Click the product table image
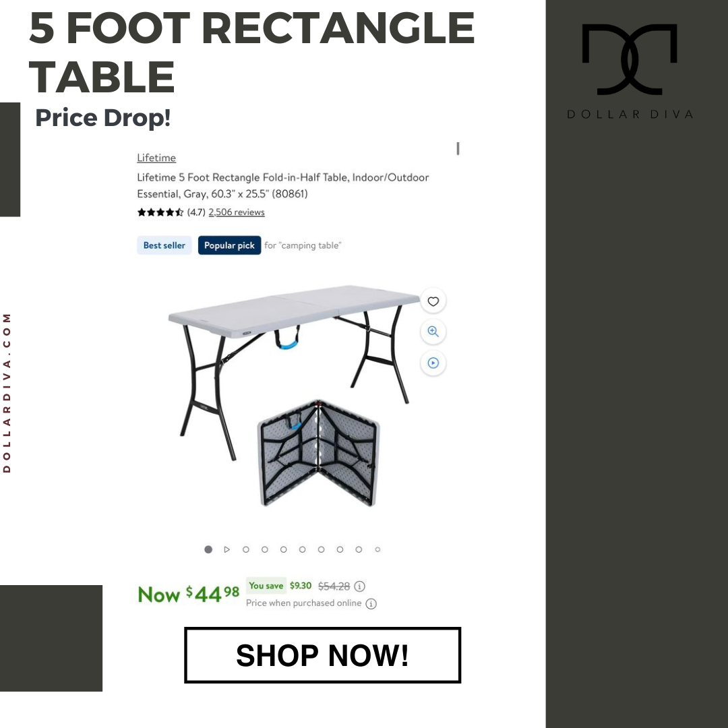This screenshot has width=728, height=728. [x=293, y=371]
